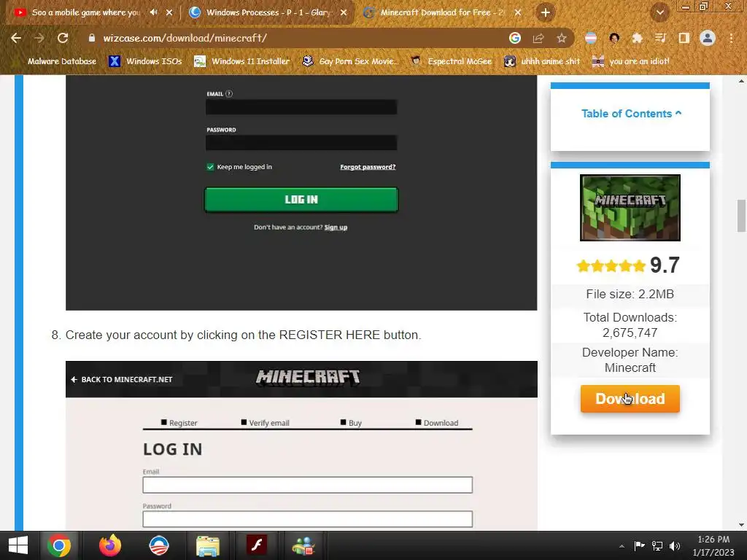Click the scrollbar down arrow
Viewport: 747px width, 560px height.
click(x=741, y=525)
